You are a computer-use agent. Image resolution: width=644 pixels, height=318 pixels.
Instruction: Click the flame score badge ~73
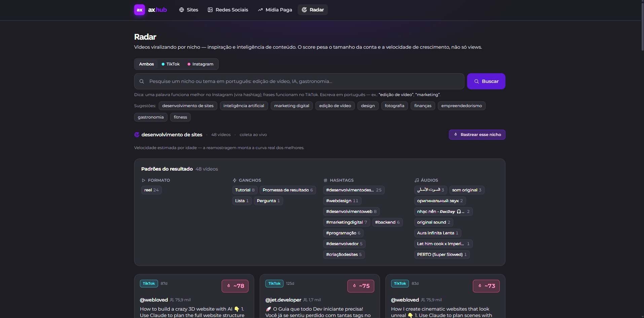click(486, 286)
